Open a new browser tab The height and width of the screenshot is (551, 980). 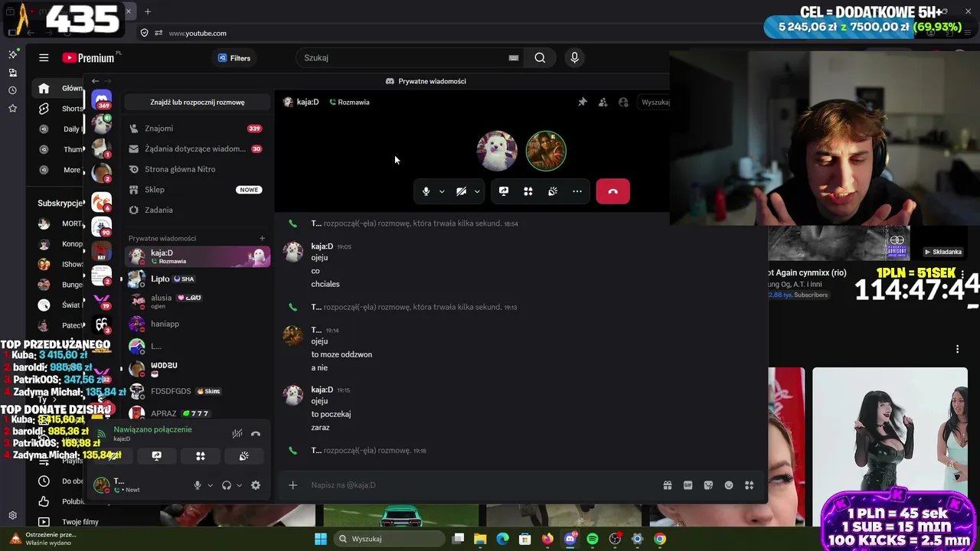click(x=148, y=11)
